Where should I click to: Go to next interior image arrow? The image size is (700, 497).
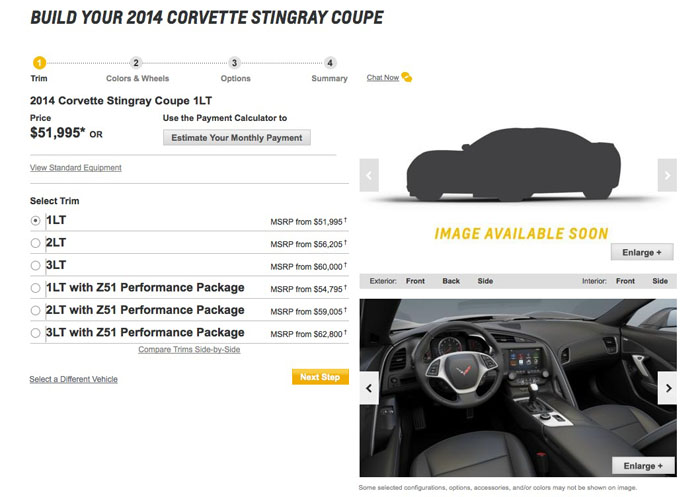pyautogui.click(x=667, y=388)
